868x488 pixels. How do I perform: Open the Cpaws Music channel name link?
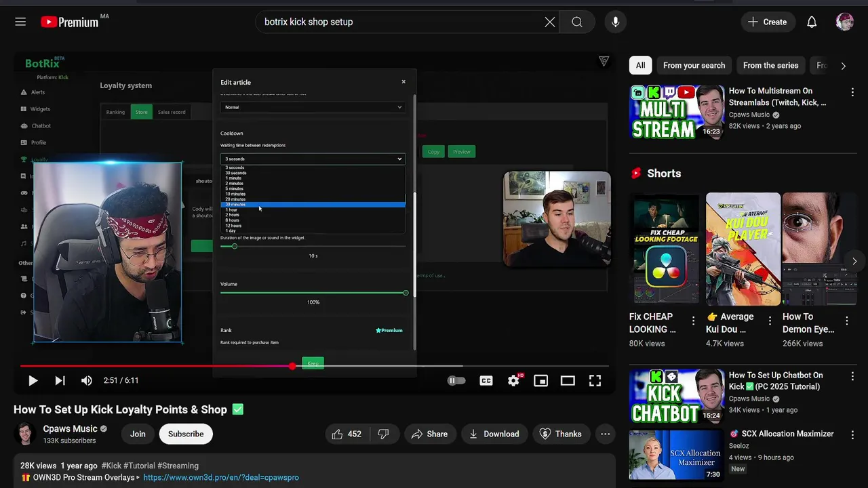click(70, 429)
